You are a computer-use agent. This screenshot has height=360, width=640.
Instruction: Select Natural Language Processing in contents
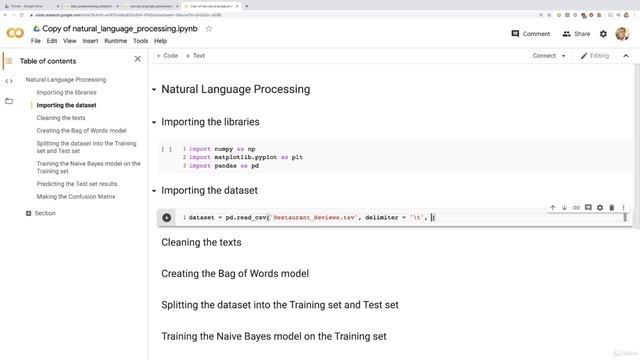[66, 80]
